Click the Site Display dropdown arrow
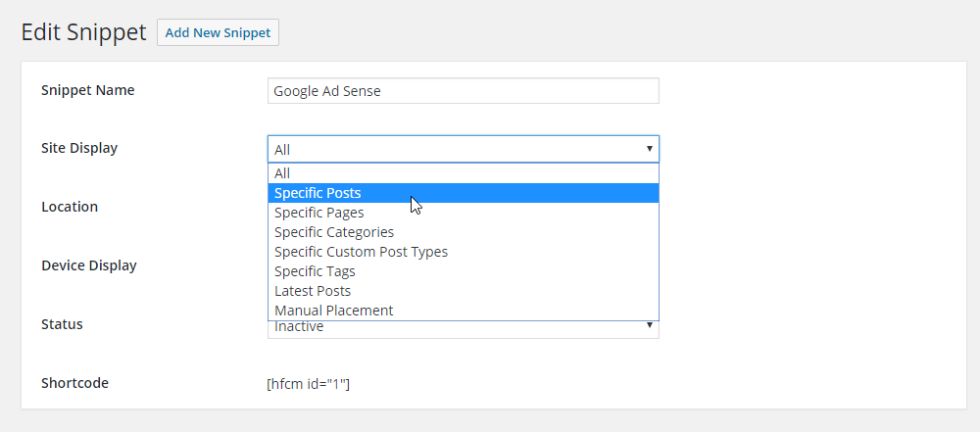The height and width of the screenshot is (432, 980). pos(650,149)
